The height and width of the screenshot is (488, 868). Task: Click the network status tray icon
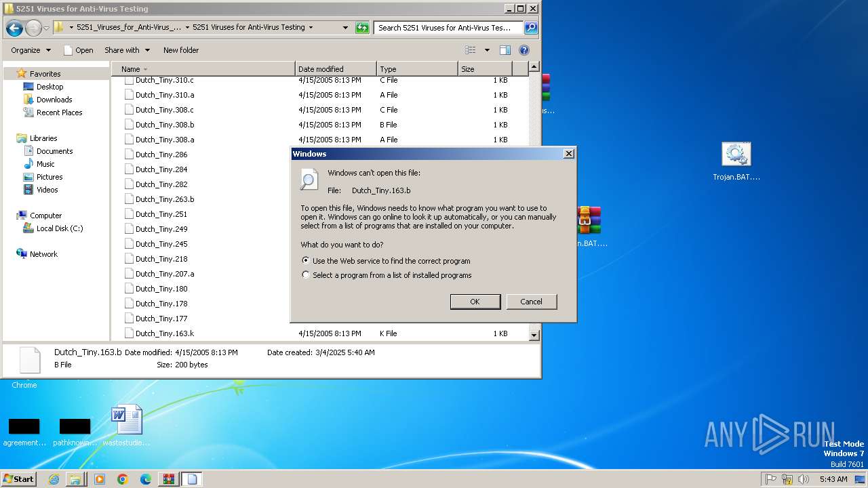coord(787,479)
